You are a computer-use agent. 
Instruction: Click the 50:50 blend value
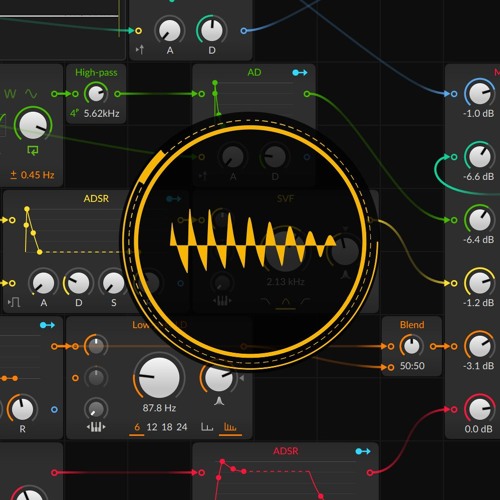point(412,366)
